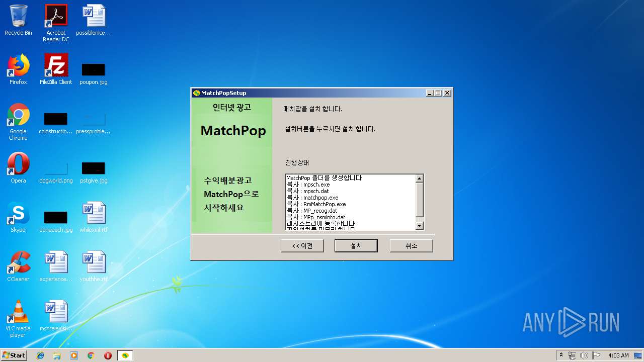Open Internet Explorer in the taskbar

click(x=40, y=355)
